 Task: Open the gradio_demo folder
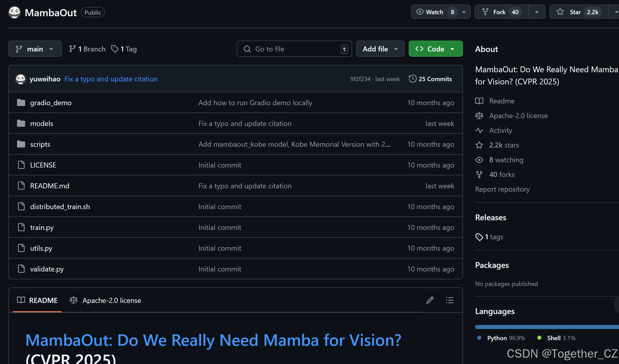pyautogui.click(x=51, y=103)
